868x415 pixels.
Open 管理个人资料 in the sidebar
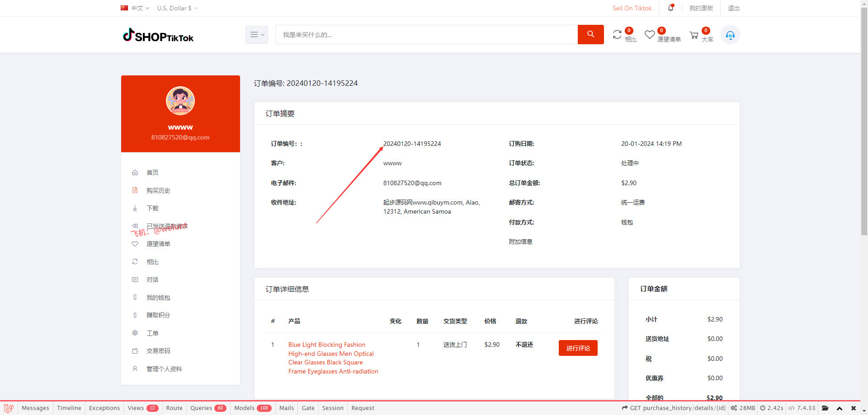click(164, 369)
